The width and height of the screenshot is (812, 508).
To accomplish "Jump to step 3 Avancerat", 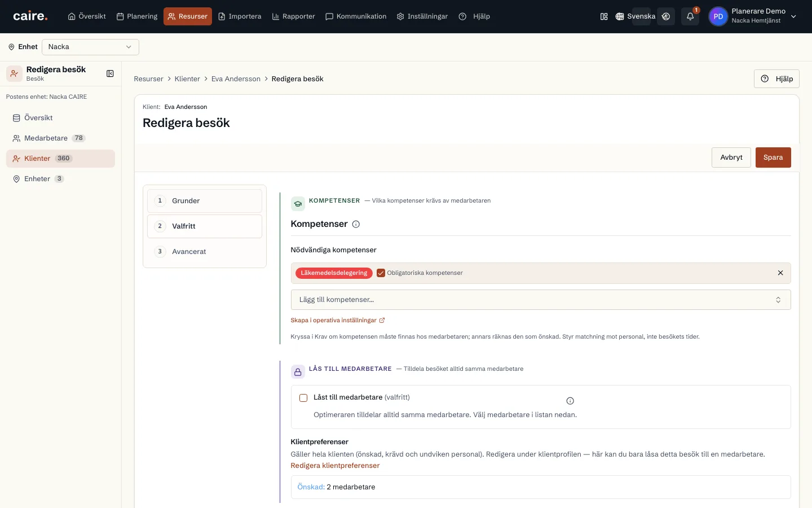I will pyautogui.click(x=205, y=252).
